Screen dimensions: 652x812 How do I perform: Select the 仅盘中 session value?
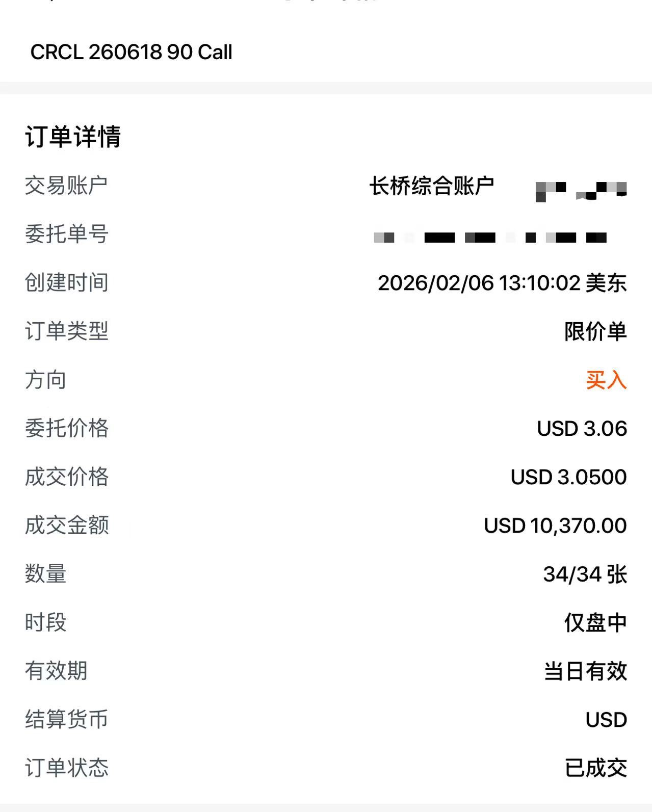pyautogui.click(x=595, y=623)
